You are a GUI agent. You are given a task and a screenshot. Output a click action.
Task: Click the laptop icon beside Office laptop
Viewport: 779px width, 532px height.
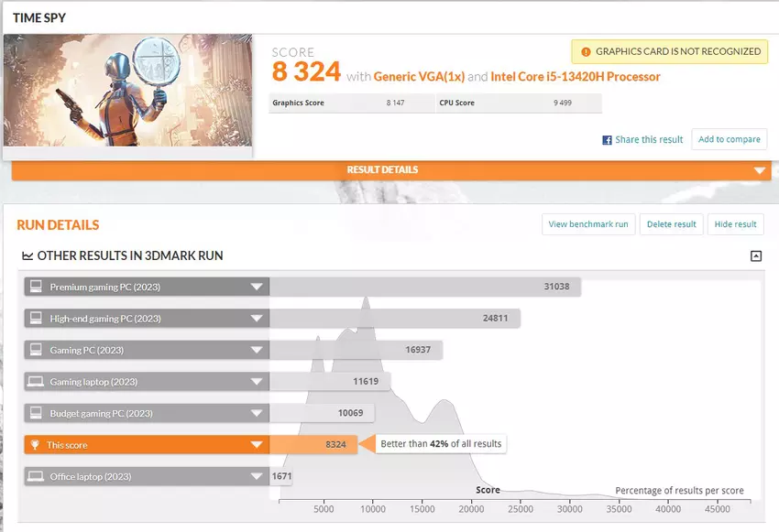pos(36,476)
